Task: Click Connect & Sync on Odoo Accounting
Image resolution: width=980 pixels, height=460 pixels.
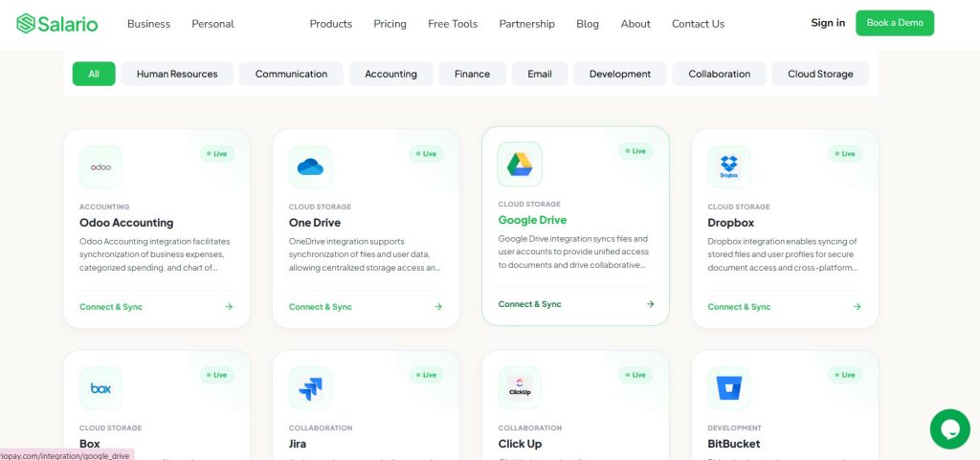Action: (111, 306)
